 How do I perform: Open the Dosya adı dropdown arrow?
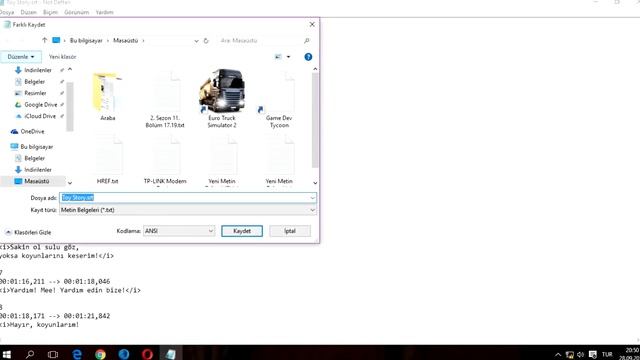click(312, 198)
